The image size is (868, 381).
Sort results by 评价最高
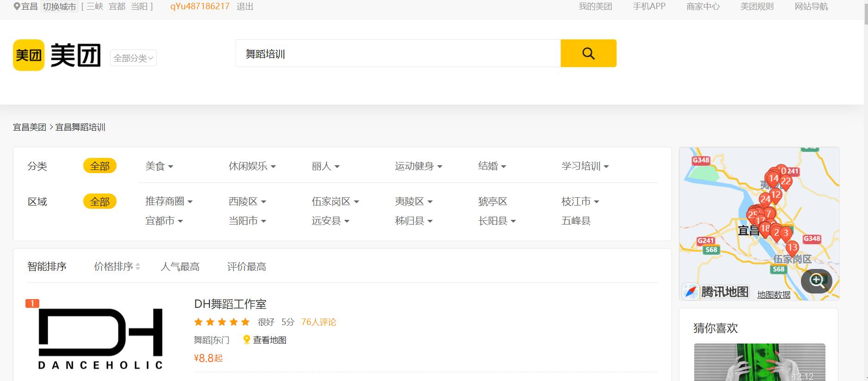point(246,267)
